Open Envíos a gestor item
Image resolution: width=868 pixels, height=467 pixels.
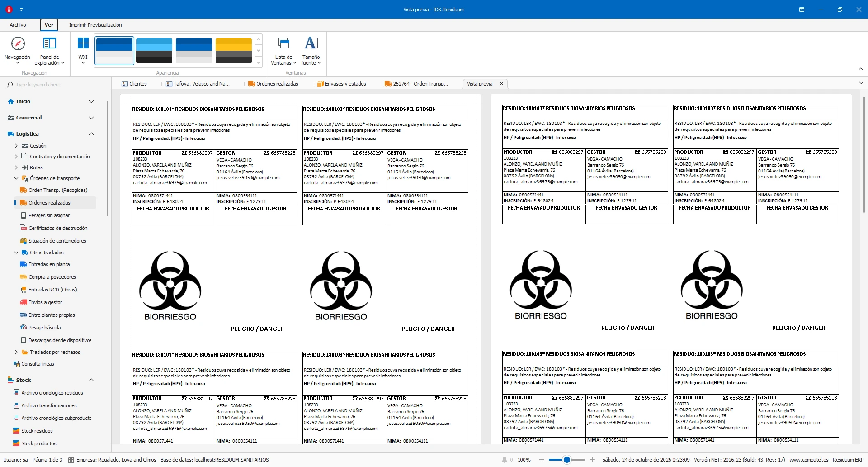45,302
